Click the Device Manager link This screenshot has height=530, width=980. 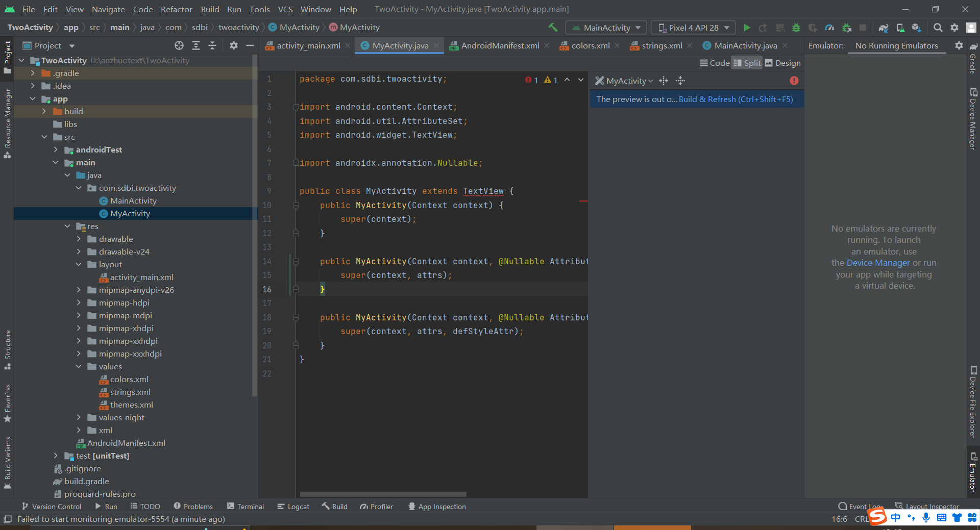click(878, 263)
